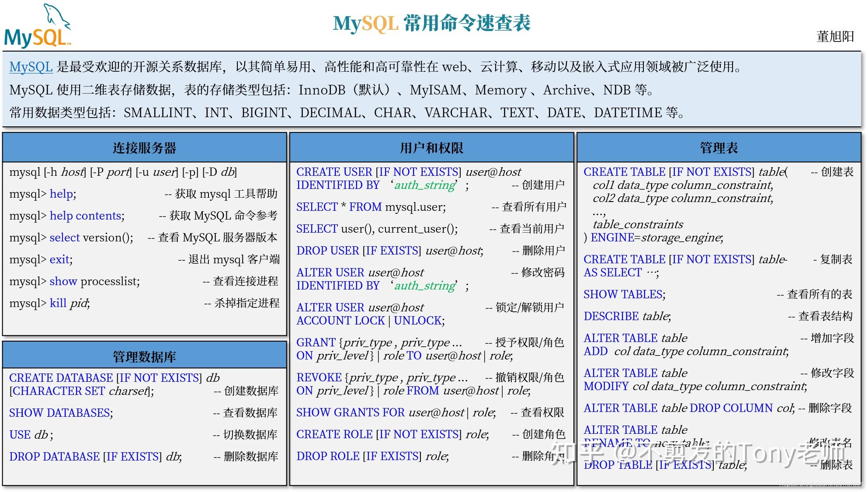
Task: Click 'SELECT * FROM mysql.user;'
Action: pos(371,207)
